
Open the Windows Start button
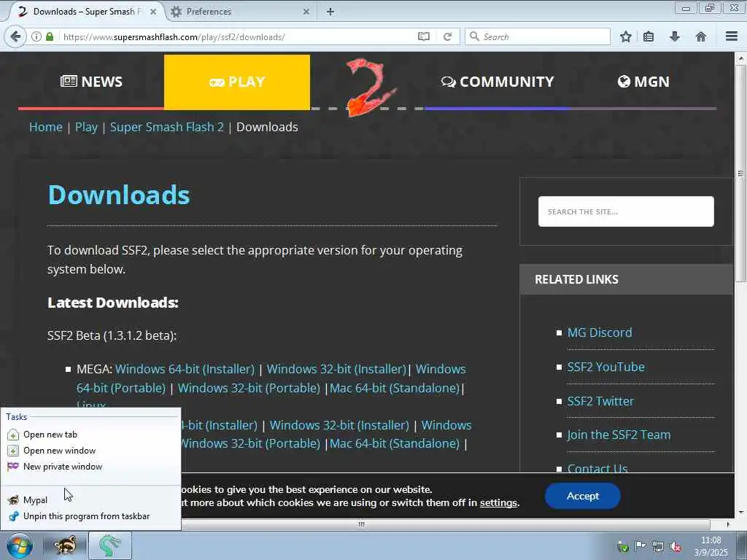click(20, 545)
